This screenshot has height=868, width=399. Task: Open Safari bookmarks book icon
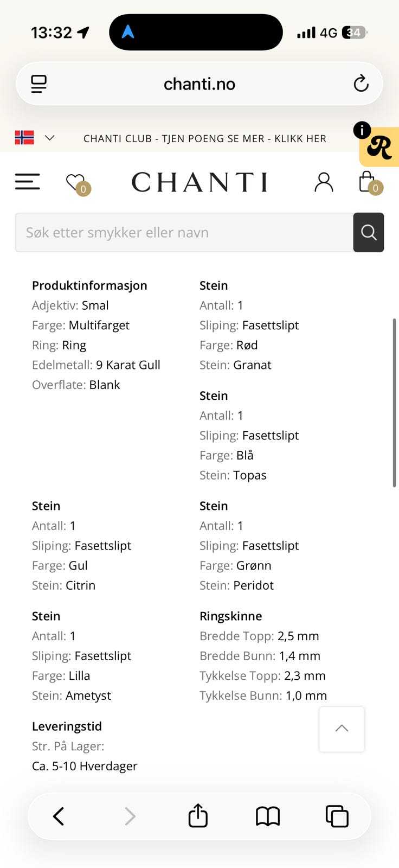268,816
